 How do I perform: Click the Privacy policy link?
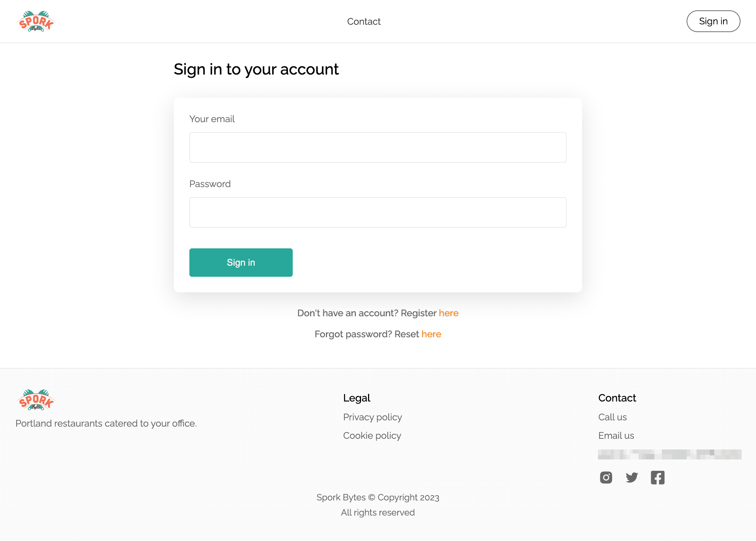click(372, 417)
